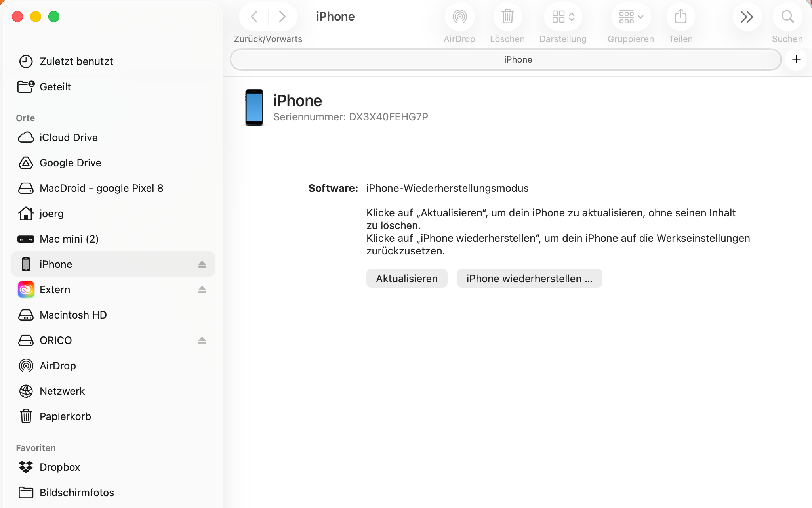The height and width of the screenshot is (508, 812).
Task: Eject the iPhone from the sidebar
Action: click(x=203, y=264)
